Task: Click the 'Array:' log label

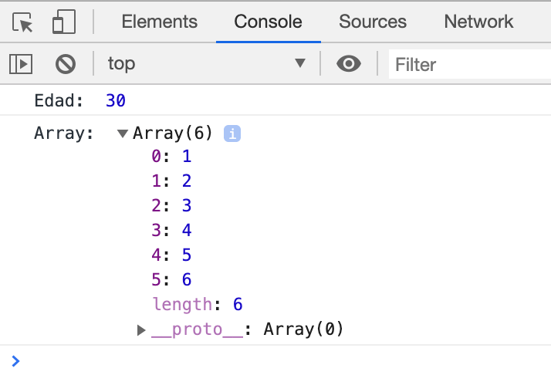Action: (x=64, y=133)
